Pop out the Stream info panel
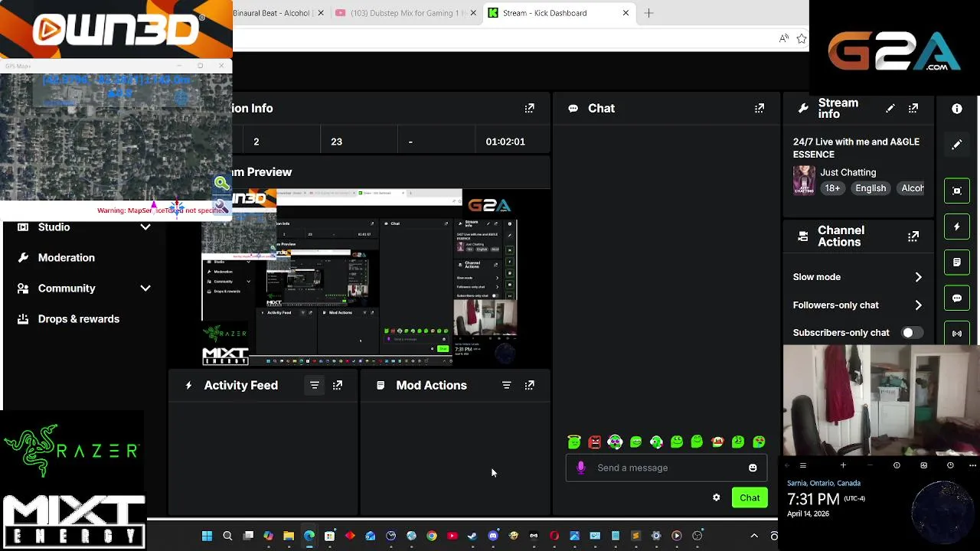 pyautogui.click(x=913, y=109)
